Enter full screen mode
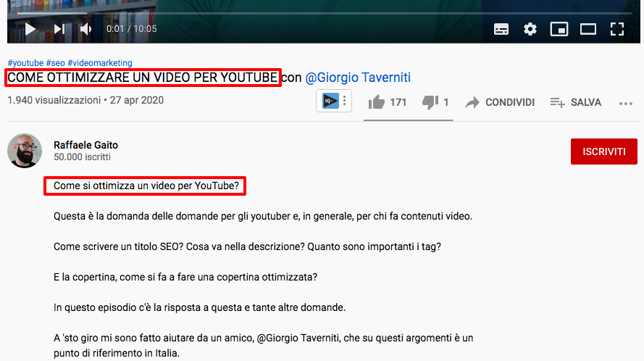 point(617,29)
